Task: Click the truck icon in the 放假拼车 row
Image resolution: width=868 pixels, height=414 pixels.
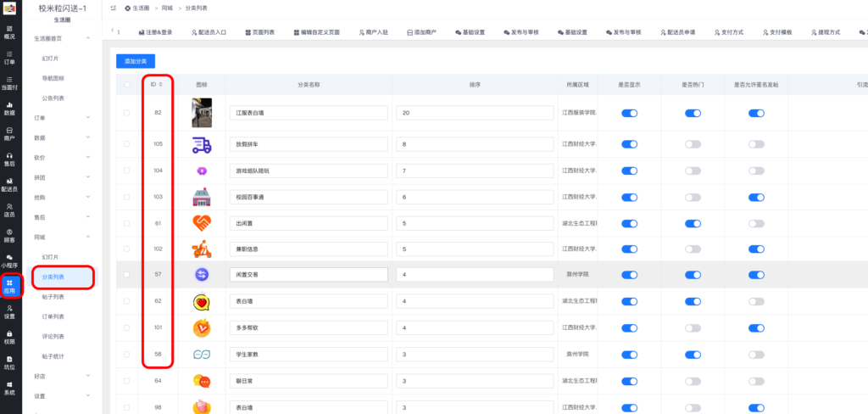Action: click(x=202, y=144)
